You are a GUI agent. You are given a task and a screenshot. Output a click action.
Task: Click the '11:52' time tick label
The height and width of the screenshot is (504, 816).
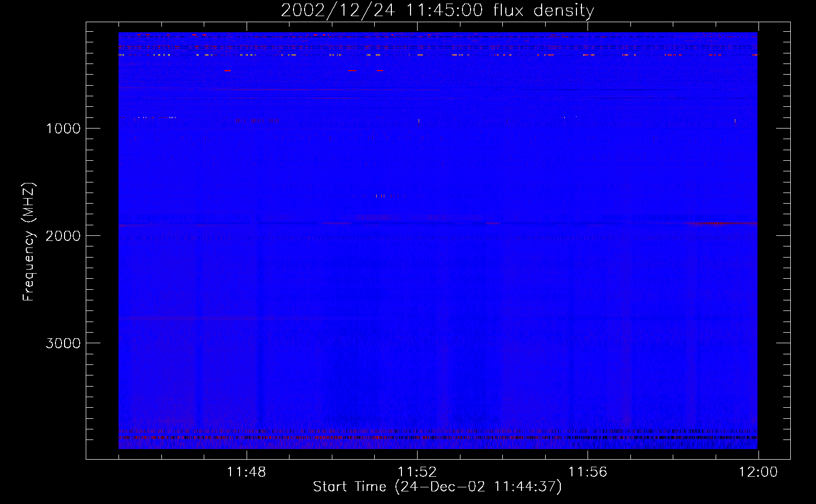pyautogui.click(x=417, y=472)
